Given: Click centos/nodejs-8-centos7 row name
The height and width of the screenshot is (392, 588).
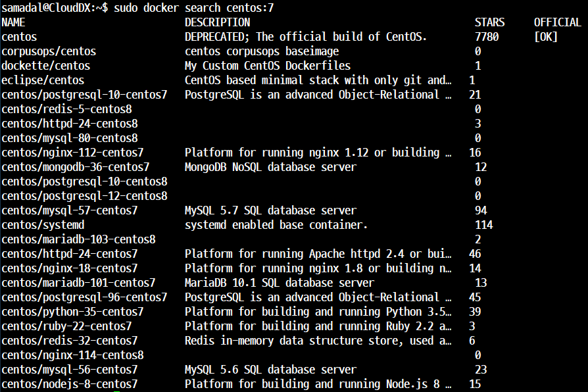Looking at the screenshot, I should [70, 384].
